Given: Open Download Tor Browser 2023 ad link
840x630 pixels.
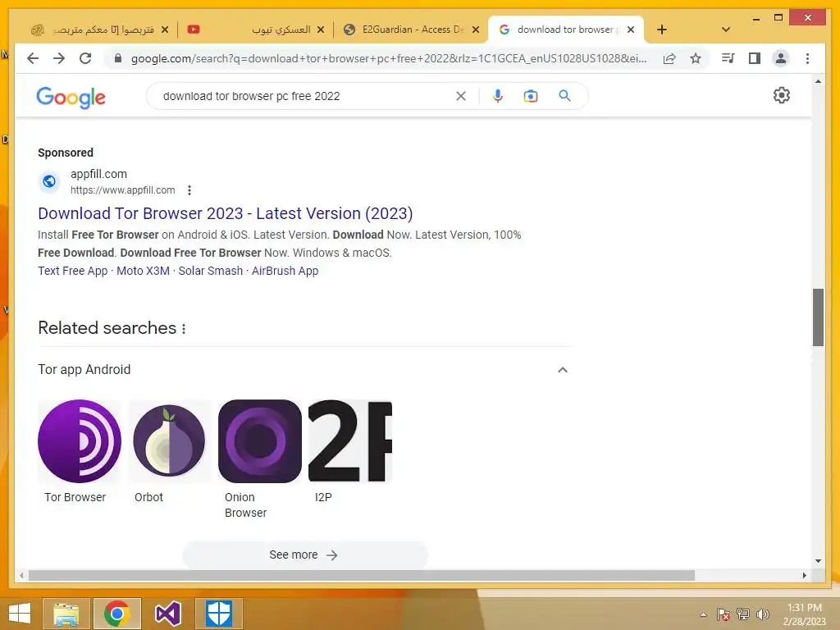Looking at the screenshot, I should tap(225, 213).
